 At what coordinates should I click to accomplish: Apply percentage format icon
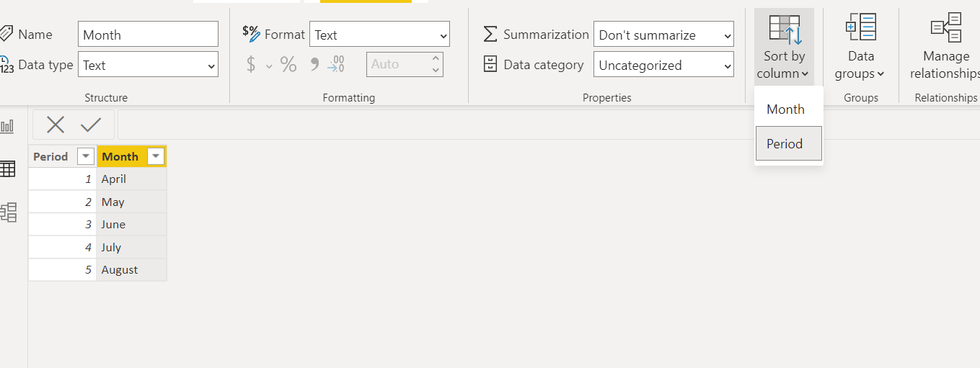pyautogui.click(x=288, y=65)
